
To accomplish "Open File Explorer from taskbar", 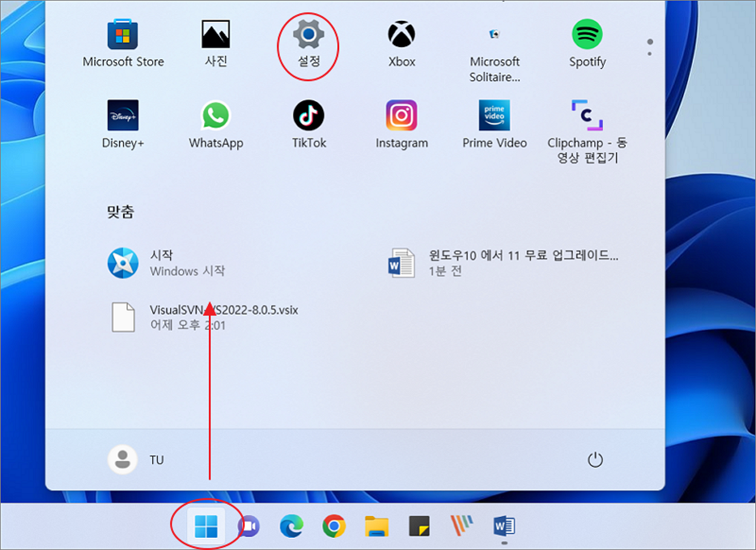I will (377, 526).
